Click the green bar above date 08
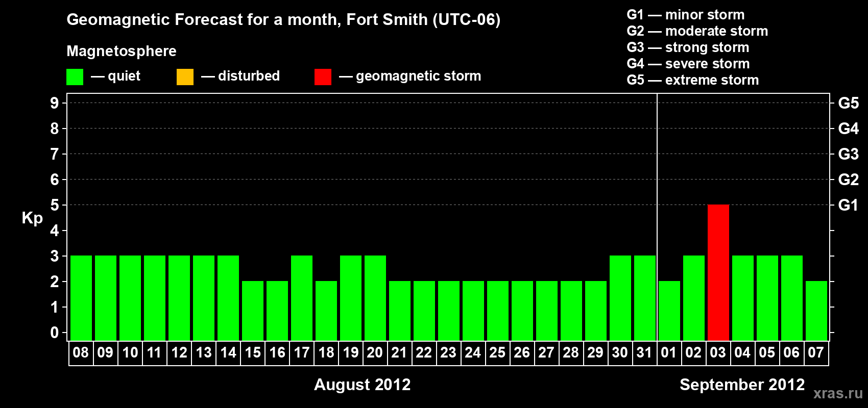 pyautogui.click(x=81, y=298)
